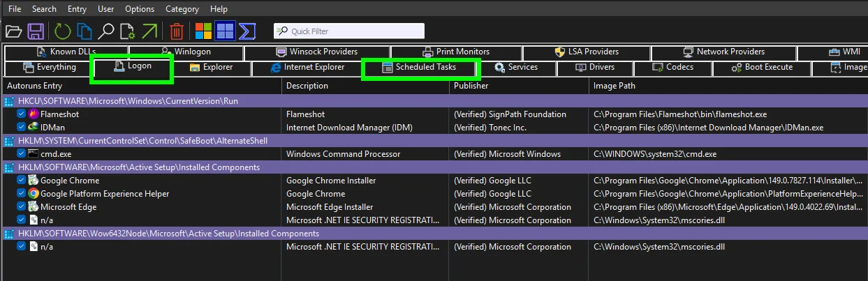Switch to the Print Monitors tab
Viewport: 868px width, 281px height.
456,52
